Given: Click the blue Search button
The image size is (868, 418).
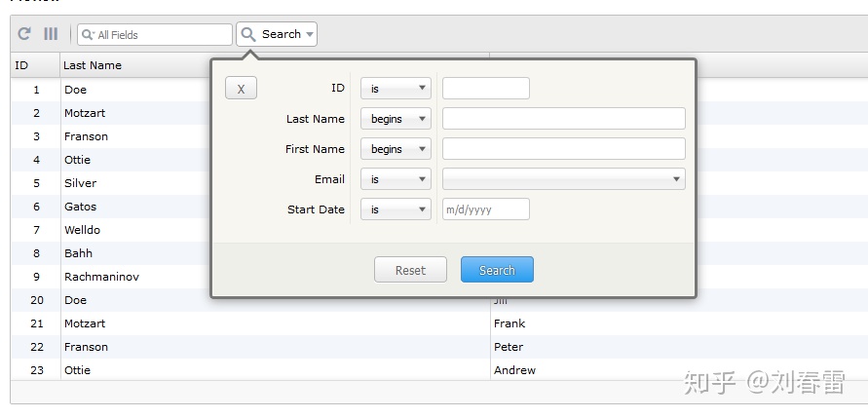Looking at the screenshot, I should tap(497, 270).
